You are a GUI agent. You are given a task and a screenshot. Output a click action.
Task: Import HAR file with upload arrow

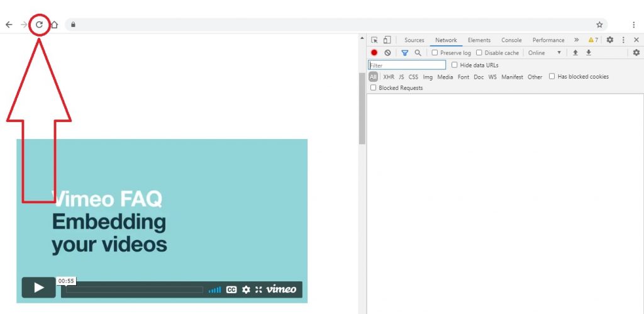click(x=575, y=53)
